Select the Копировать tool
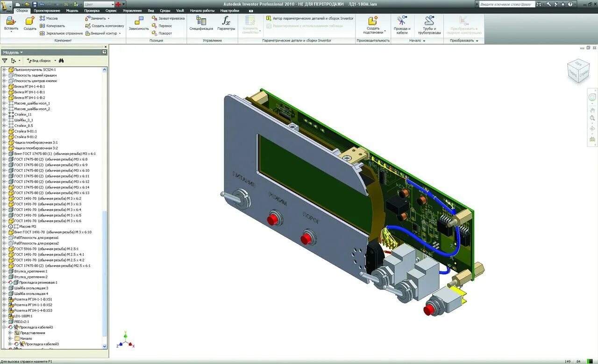This screenshot has width=598, height=364. click(52, 26)
